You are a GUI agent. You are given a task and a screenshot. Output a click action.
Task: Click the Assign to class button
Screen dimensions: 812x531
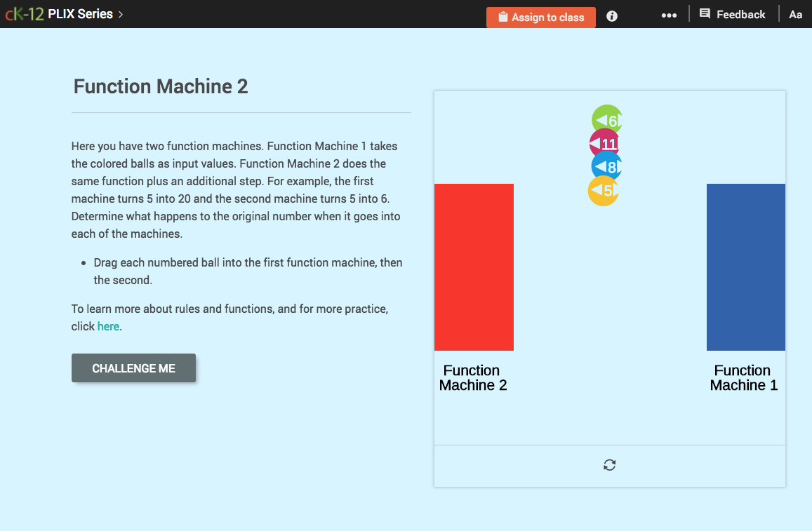[540, 17]
